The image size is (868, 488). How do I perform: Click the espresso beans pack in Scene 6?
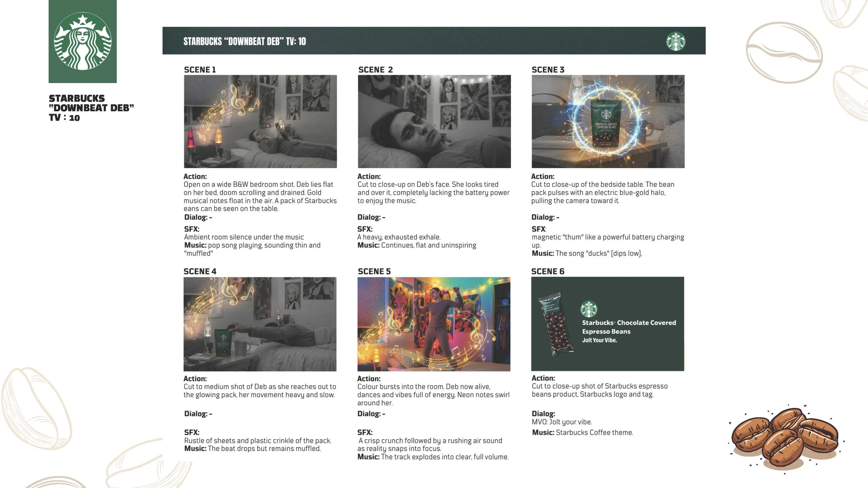(556, 325)
